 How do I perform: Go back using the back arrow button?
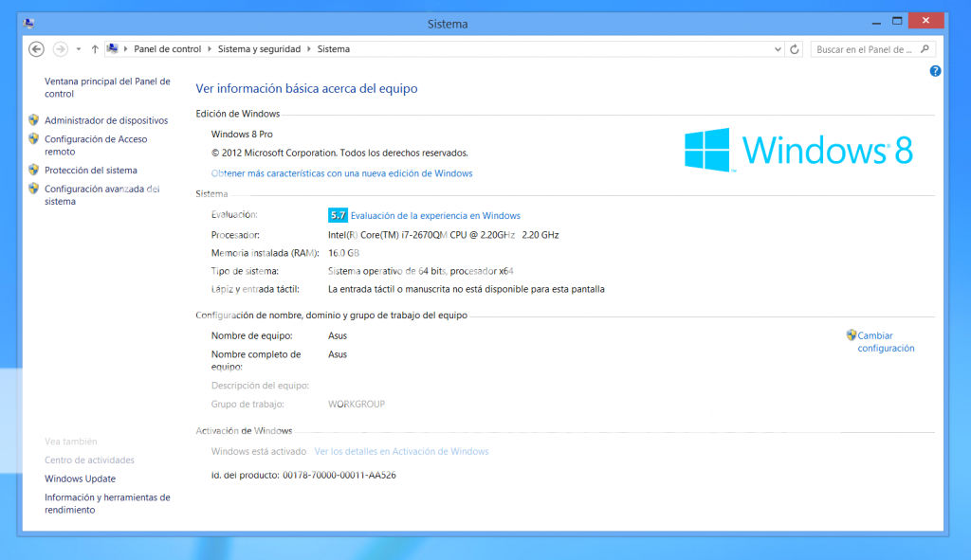[37, 49]
